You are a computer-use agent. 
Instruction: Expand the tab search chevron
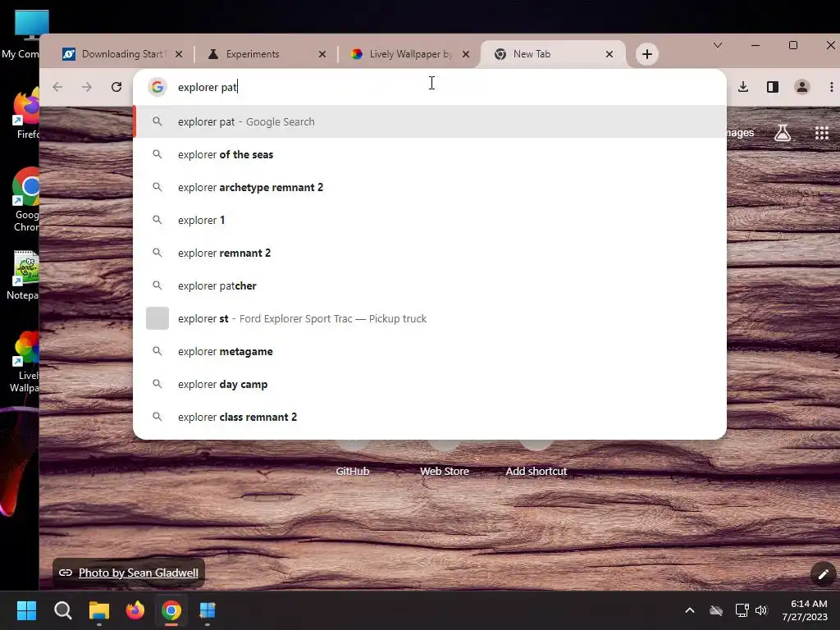click(718, 46)
